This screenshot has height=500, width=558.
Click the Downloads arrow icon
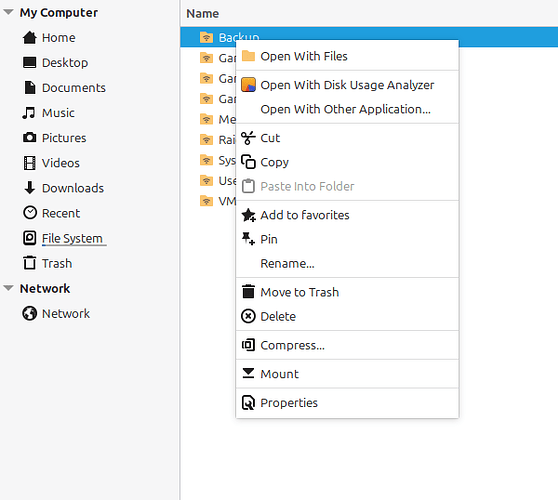point(30,188)
